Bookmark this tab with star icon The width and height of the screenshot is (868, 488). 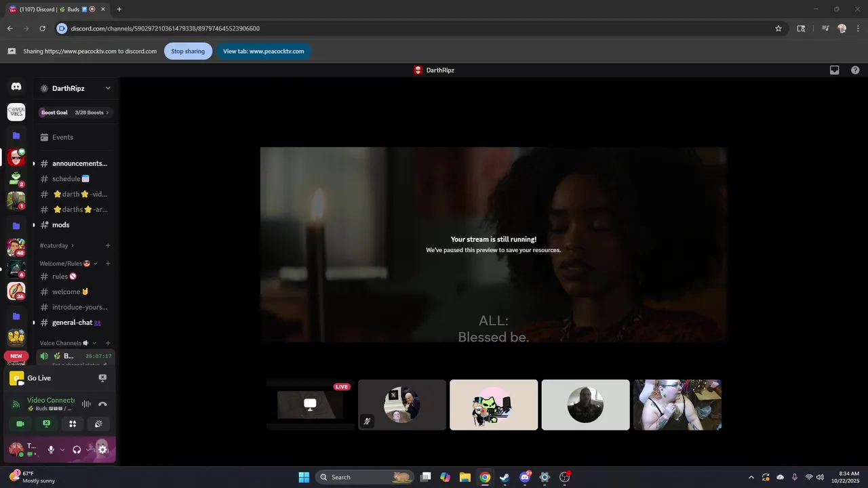coord(778,28)
